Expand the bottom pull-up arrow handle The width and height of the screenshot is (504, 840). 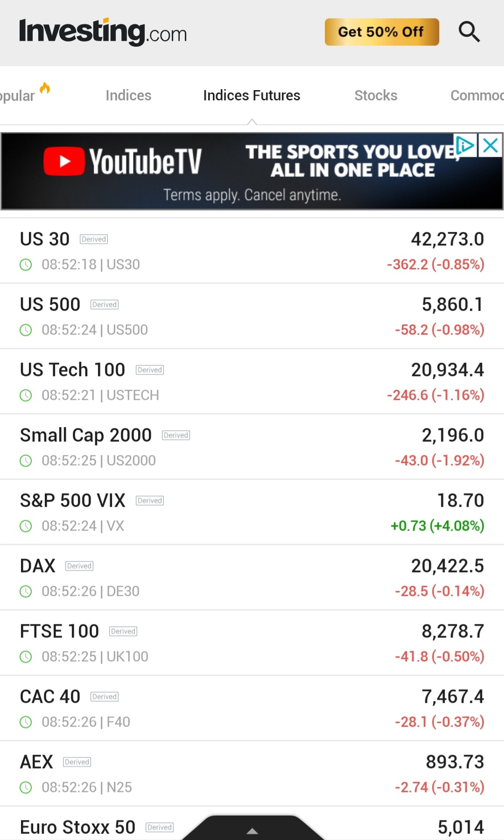pos(252,830)
